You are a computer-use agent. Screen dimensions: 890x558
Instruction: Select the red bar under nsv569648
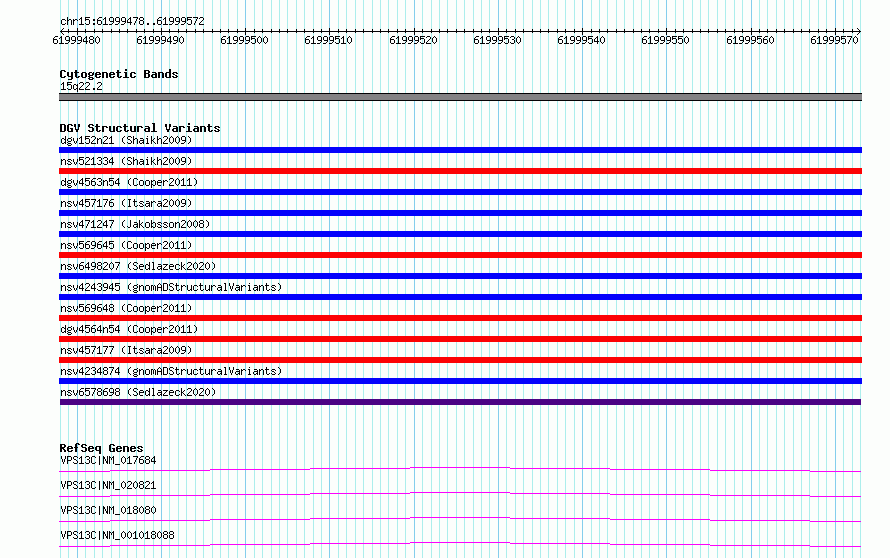click(x=460, y=318)
